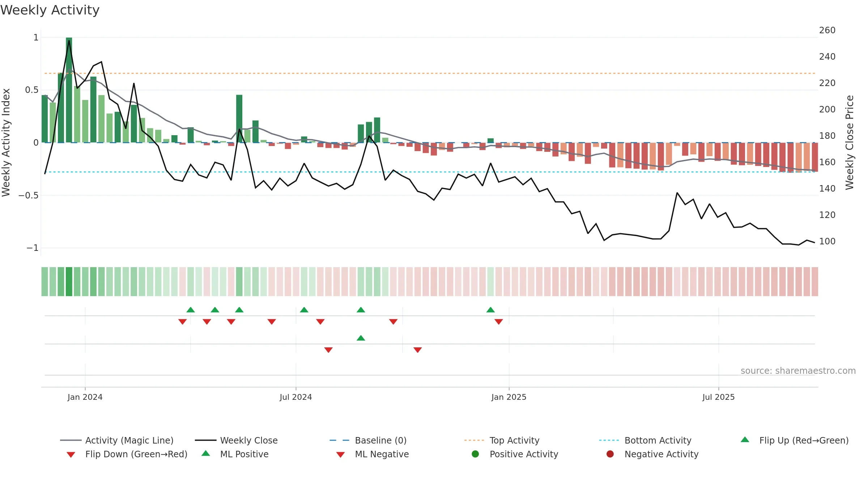
Task: Click the 0.5 activity index tick label
Action: [32, 90]
